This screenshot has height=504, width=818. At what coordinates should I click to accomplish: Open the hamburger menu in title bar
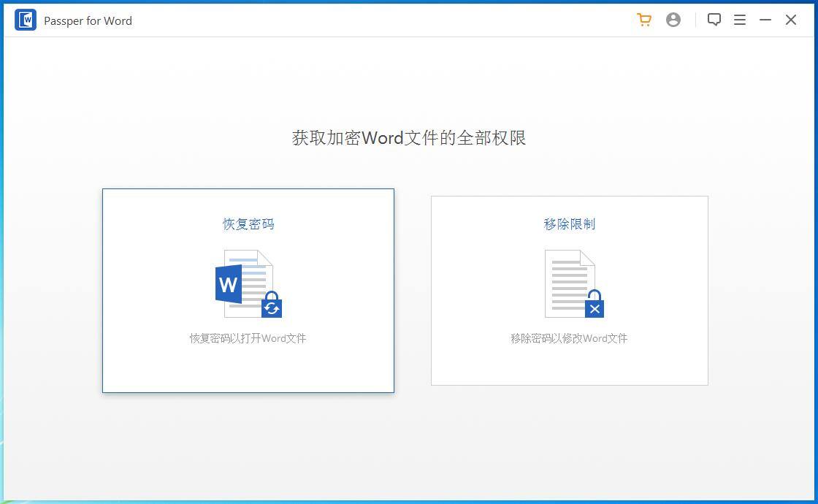click(740, 20)
